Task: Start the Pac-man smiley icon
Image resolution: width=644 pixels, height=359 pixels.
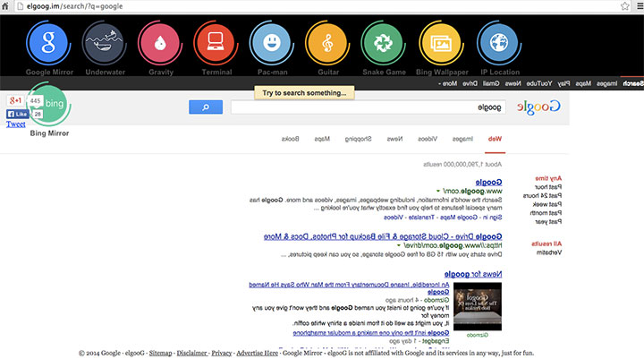Action: click(272, 43)
